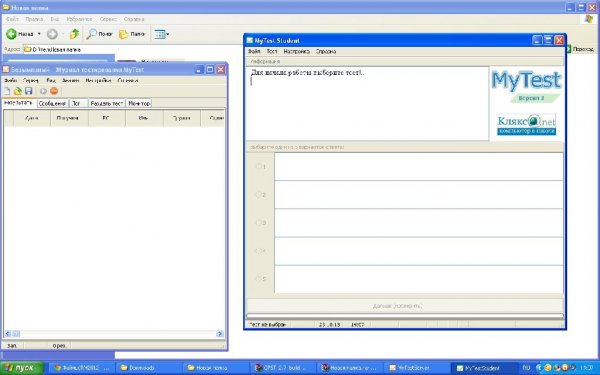Click the Клякс@.net banner link
Viewport: 600px width, 375px height.
[527, 124]
